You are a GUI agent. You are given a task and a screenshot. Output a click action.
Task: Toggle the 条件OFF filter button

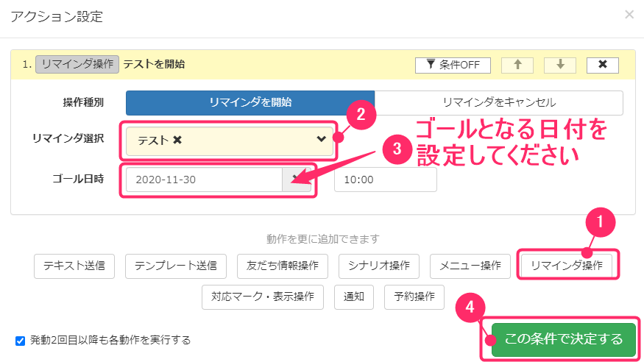[x=453, y=65]
